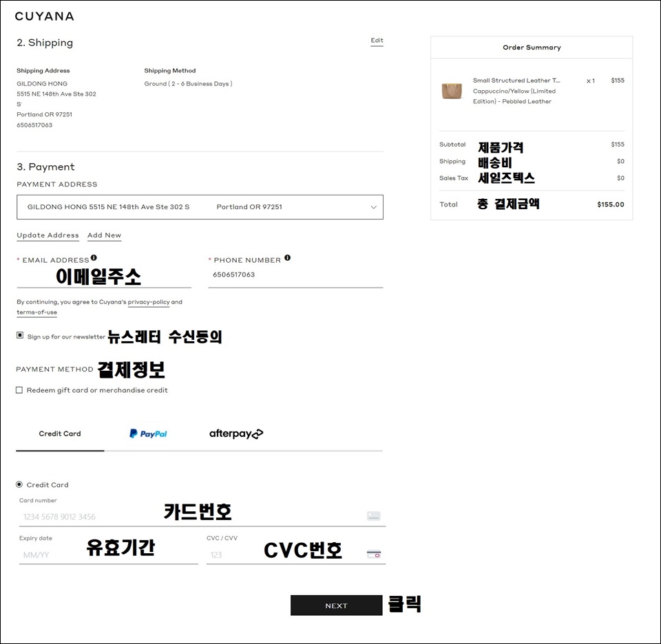The height and width of the screenshot is (644, 661).
Task: Open the PayPal payment tab
Action: [148, 434]
